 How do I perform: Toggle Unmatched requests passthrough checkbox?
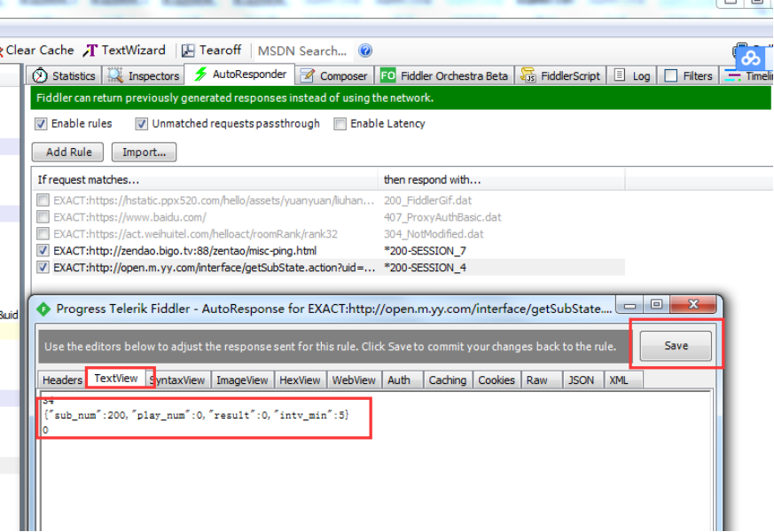(141, 124)
